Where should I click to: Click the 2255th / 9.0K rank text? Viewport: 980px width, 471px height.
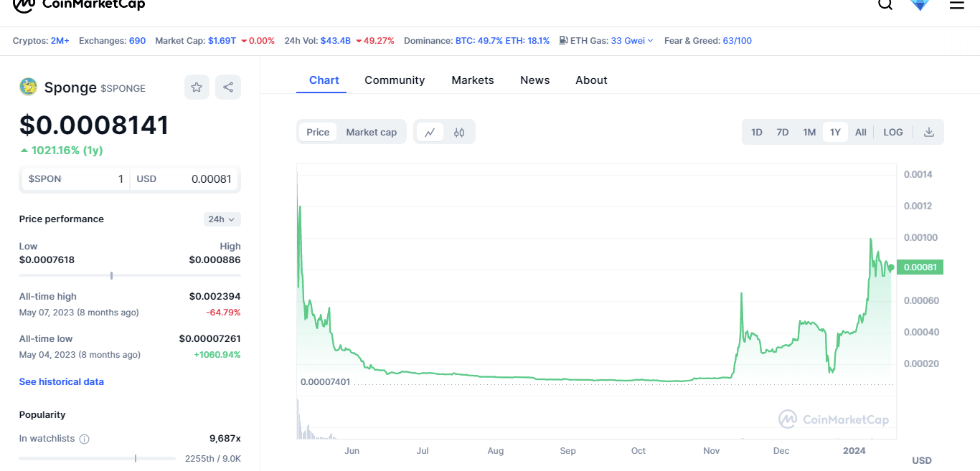(213, 459)
